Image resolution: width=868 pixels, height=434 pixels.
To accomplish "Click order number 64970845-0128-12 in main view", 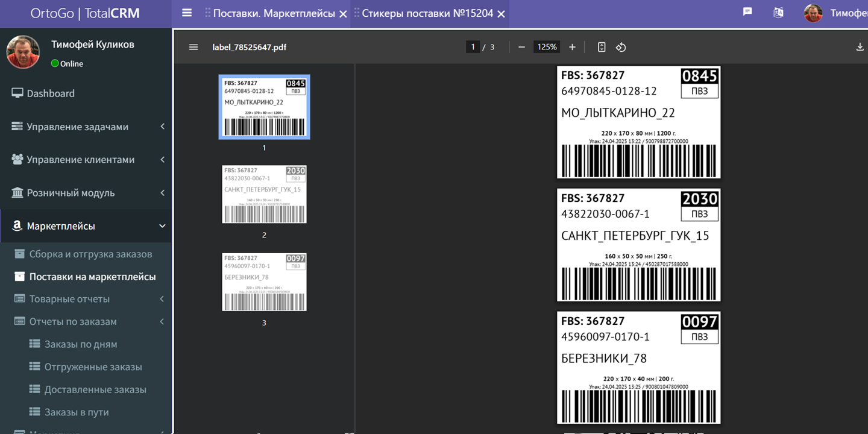I will coord(609,91).
